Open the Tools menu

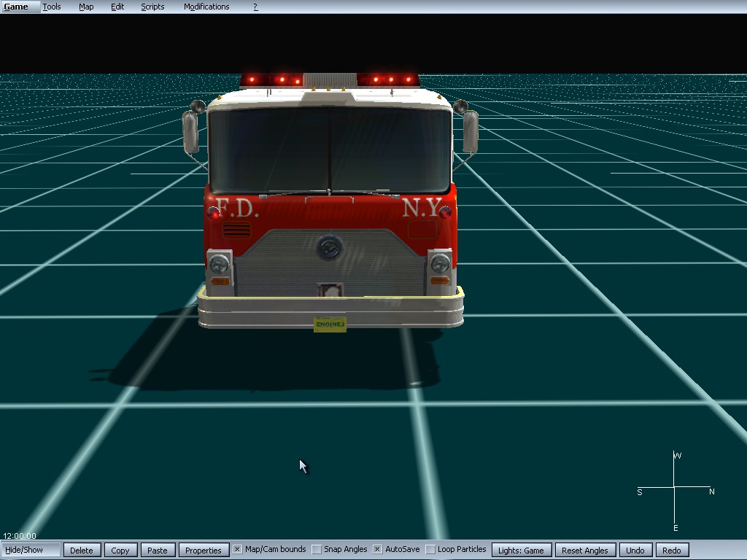(x=52, y=7)
